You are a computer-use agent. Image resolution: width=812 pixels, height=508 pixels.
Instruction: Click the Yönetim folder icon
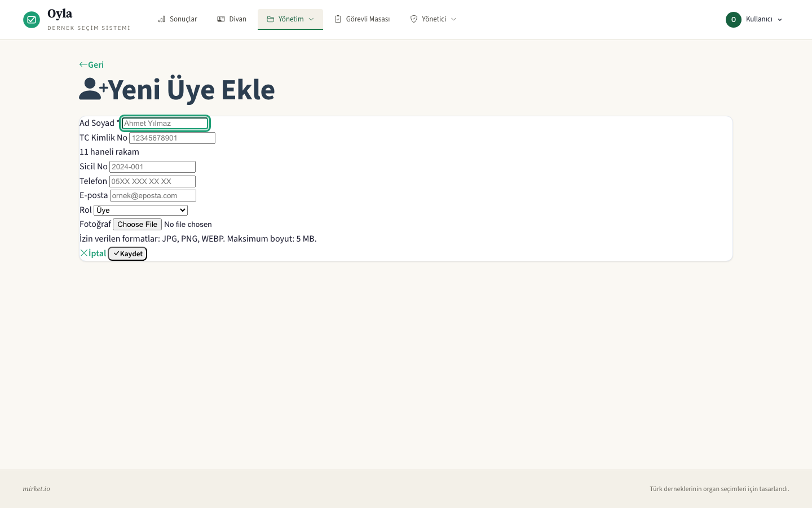point(271,19)
